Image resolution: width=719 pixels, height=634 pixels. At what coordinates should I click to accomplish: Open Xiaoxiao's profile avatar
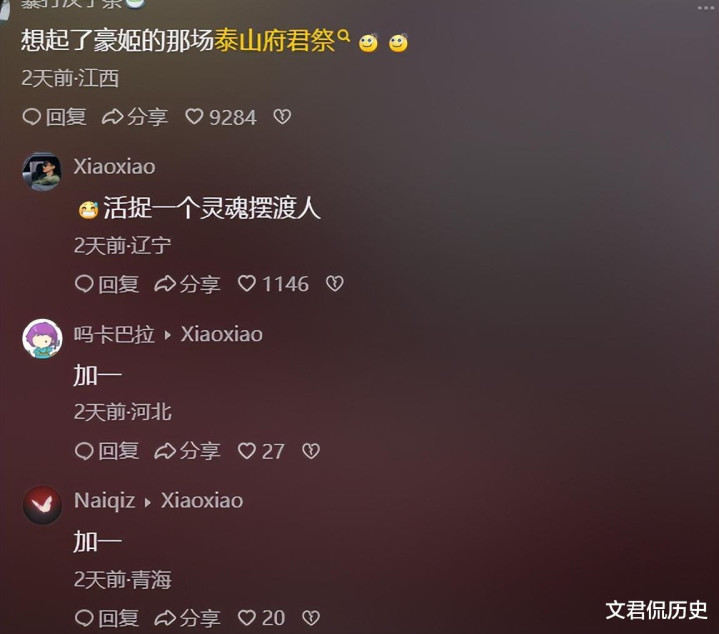click(x=42, y=171)
